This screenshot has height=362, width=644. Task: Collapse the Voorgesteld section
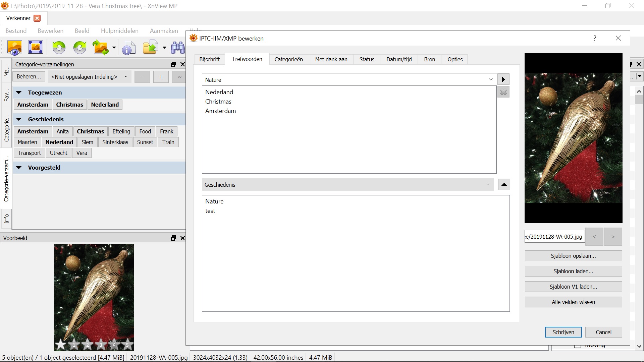[19, 168]
